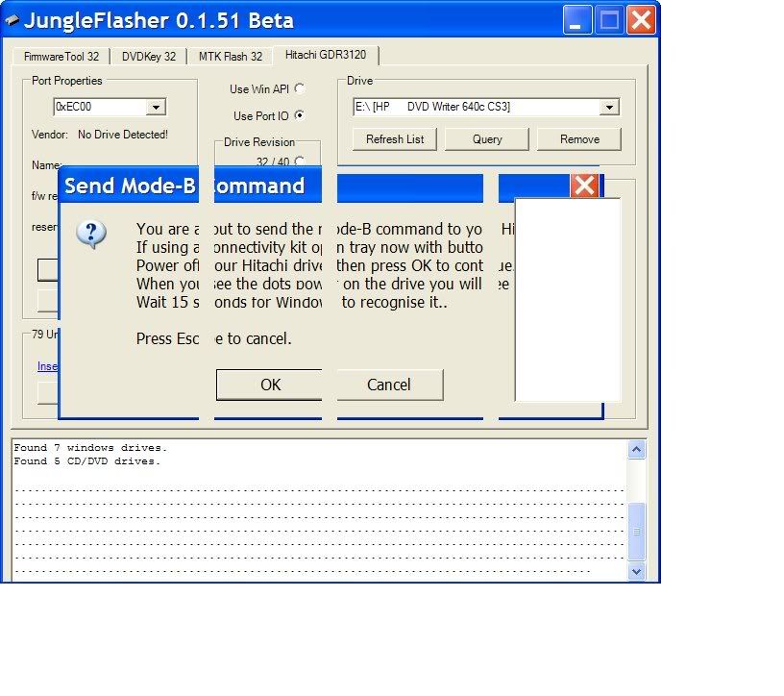This screenshot has height=696, width=784.
Task: Choose the 32 / 40 drive revision option
Action: click(x=299, y=162)
